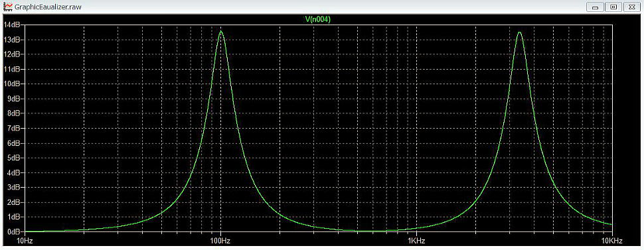Viewport: 644px width, 250px height.
Task: Click the 0dB vertical axis label
Action: coord(13,232)
